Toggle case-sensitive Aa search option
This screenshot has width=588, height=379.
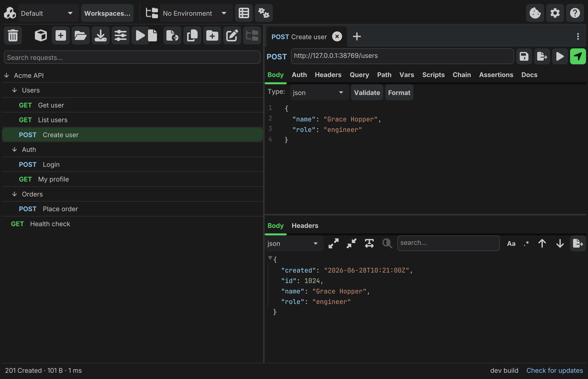coord(511,243)
